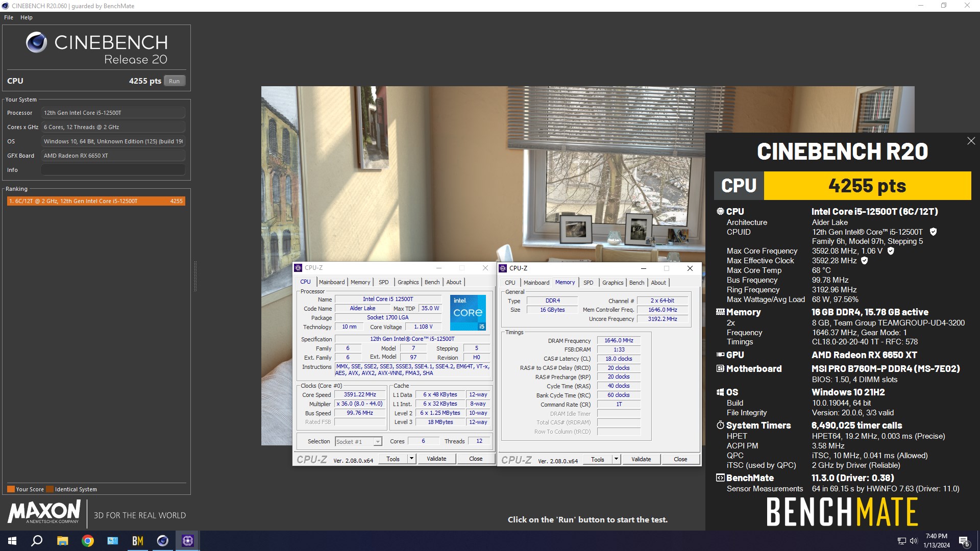Expand the Socket #1 selection dropdown

click(378, 442)
